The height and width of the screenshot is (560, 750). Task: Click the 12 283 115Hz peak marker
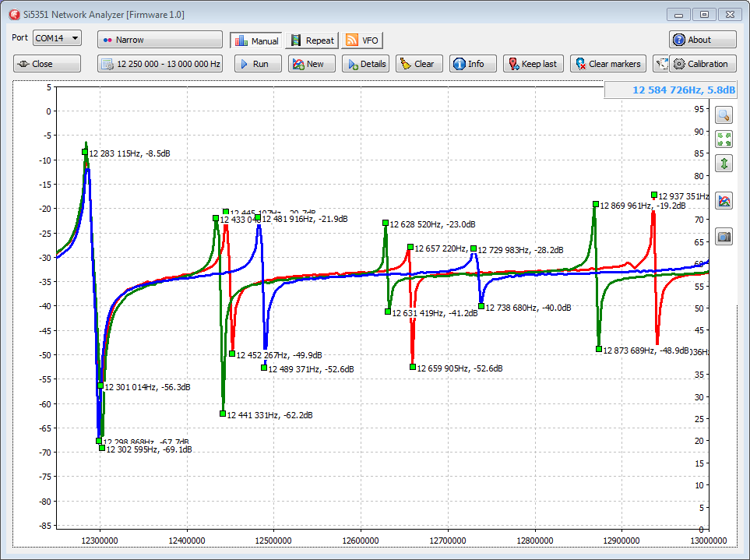[85, 153]
